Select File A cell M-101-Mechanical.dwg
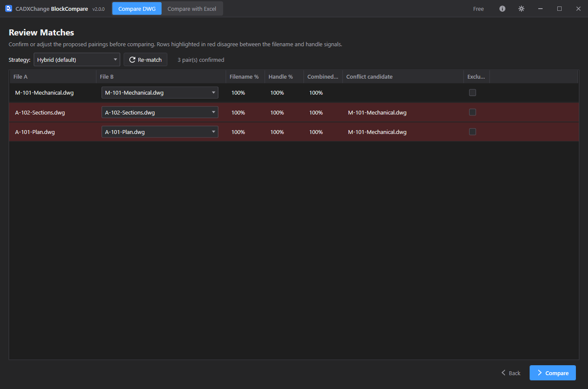Viewport: 588px width, 389px height. point(45,92)
